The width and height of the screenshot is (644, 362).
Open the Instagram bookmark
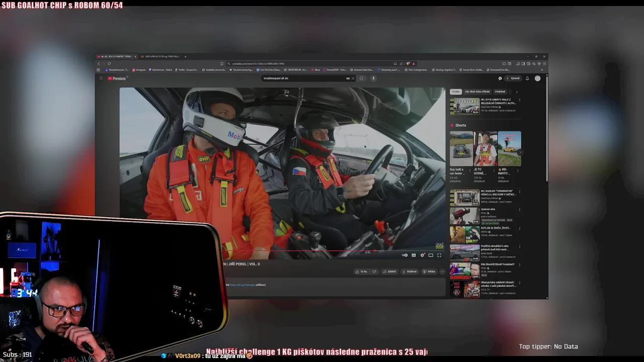139,70
